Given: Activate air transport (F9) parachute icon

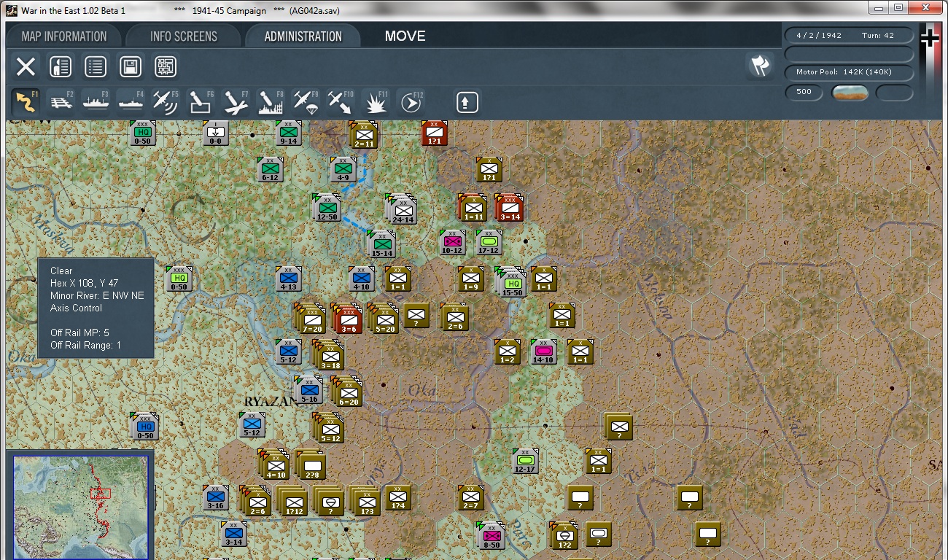Looking at the screenshot, I should (x=306, y=101).
